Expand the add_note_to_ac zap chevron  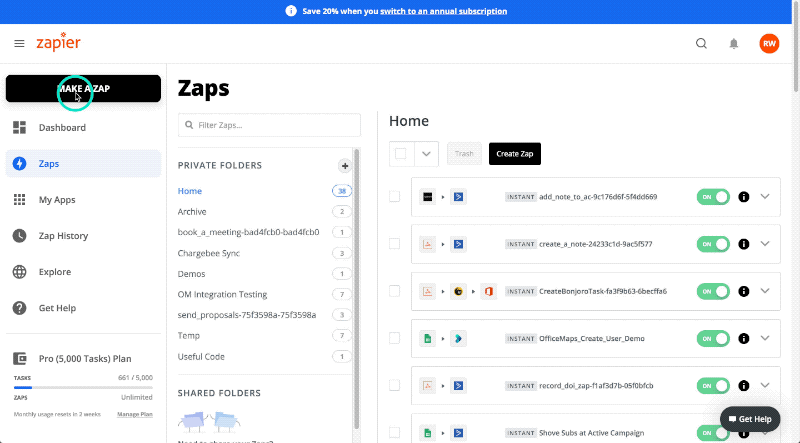click(765, 196)
